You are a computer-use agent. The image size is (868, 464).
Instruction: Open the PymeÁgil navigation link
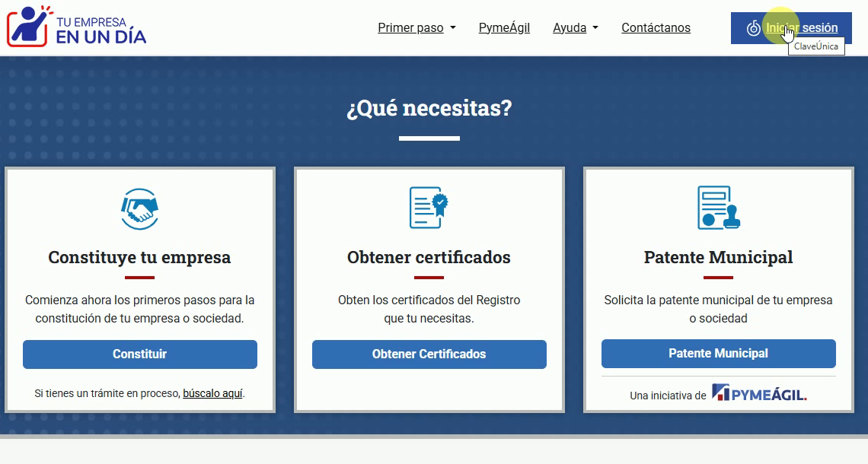pos(504,27)
